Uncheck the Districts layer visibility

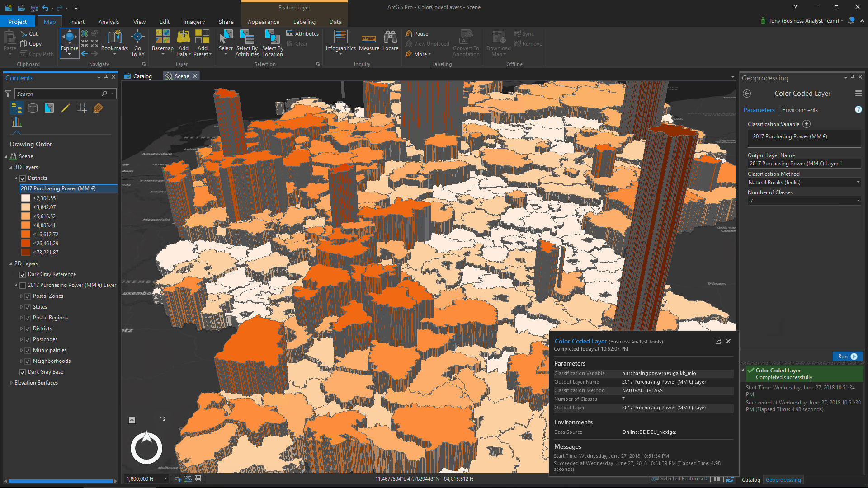[x=23, y=178]
